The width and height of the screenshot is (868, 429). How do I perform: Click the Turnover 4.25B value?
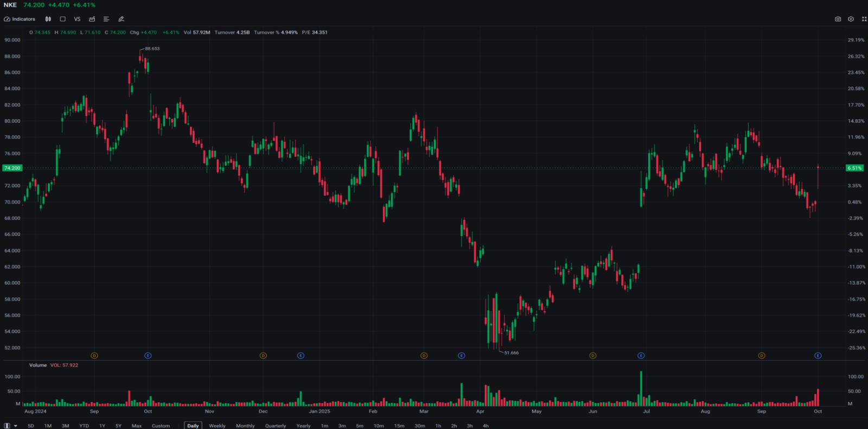(x=232, y=33)
